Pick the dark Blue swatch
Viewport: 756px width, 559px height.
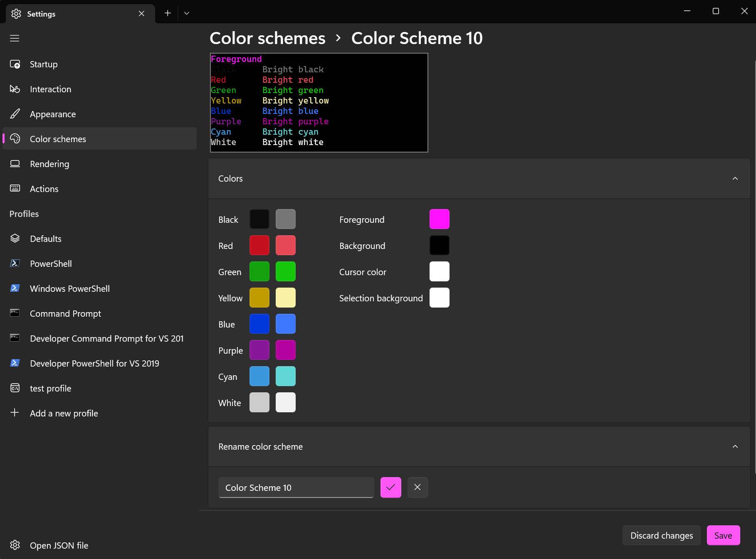259,324
